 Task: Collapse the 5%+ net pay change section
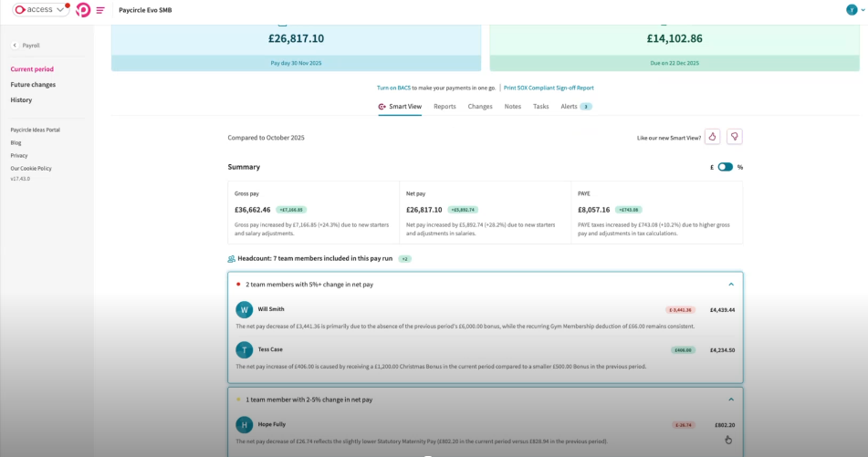coord(731,284)
